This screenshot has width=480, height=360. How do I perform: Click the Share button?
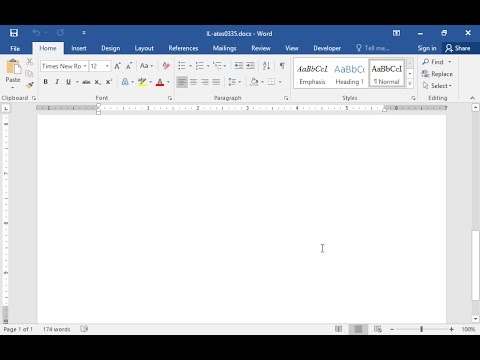(x=458, y=48)
